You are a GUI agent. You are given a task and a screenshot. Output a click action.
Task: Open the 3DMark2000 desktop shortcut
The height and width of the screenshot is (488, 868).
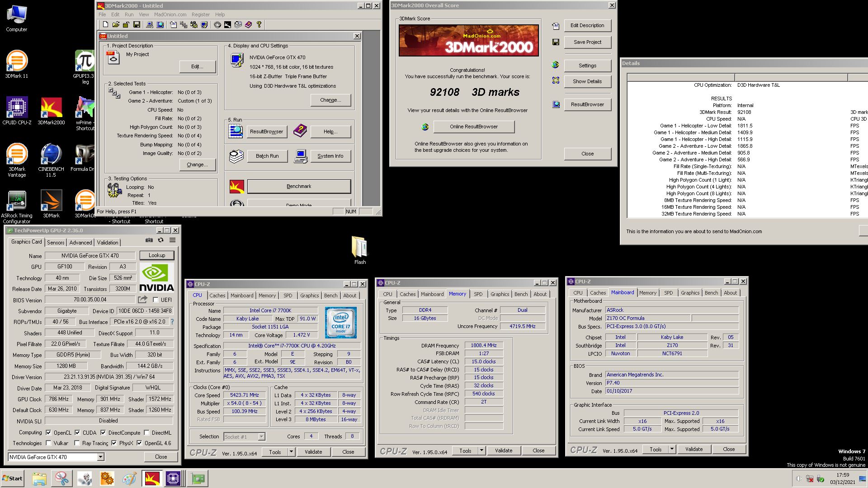[x=51, y=111]
